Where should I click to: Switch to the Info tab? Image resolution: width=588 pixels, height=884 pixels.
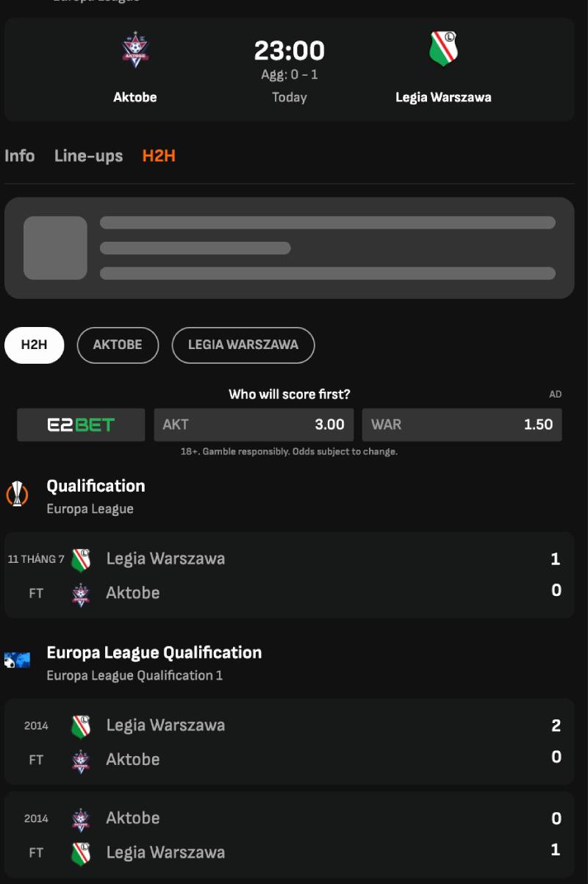20,156
